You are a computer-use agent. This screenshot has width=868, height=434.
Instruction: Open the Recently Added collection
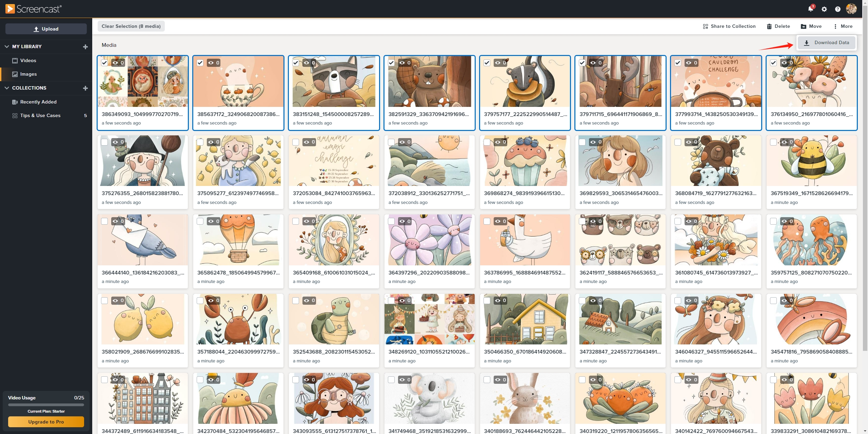coord(38,102)
